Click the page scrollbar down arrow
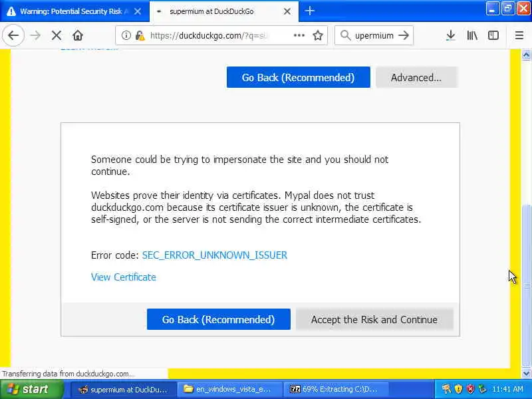The image size is (532, 399). tap(526, 374)
